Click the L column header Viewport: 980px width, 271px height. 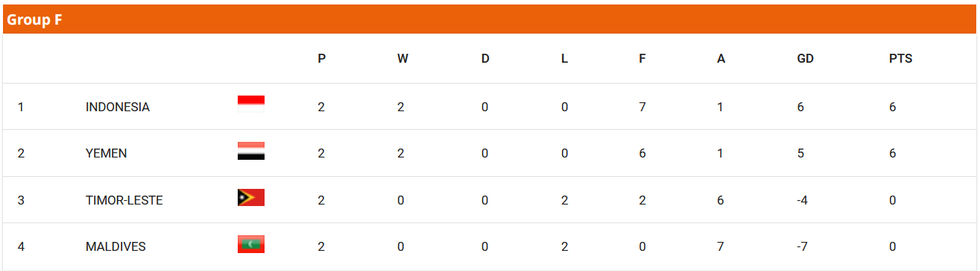[x=564, y=58]
